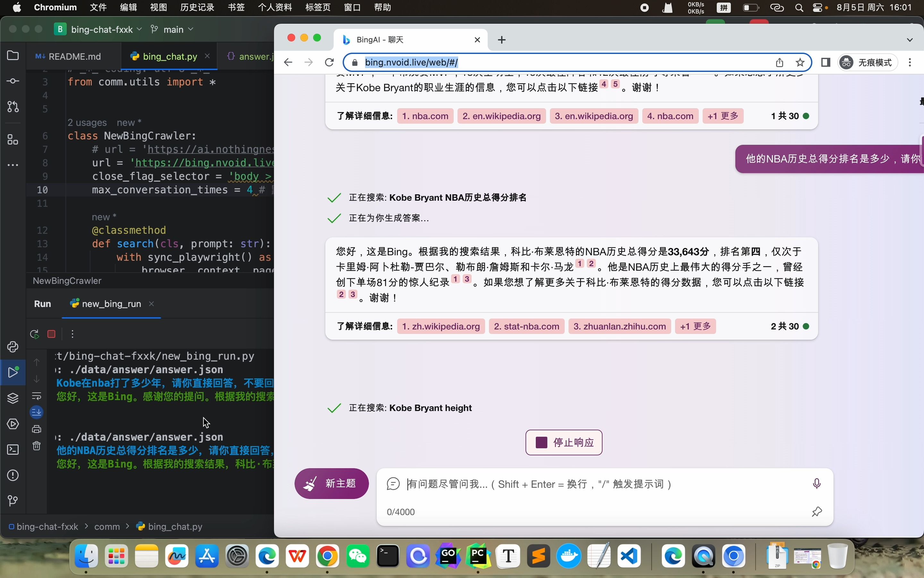Open the Project folder tool window in PyCharm
This screenshot has width=924, height=578.
(x=13, y=56)
